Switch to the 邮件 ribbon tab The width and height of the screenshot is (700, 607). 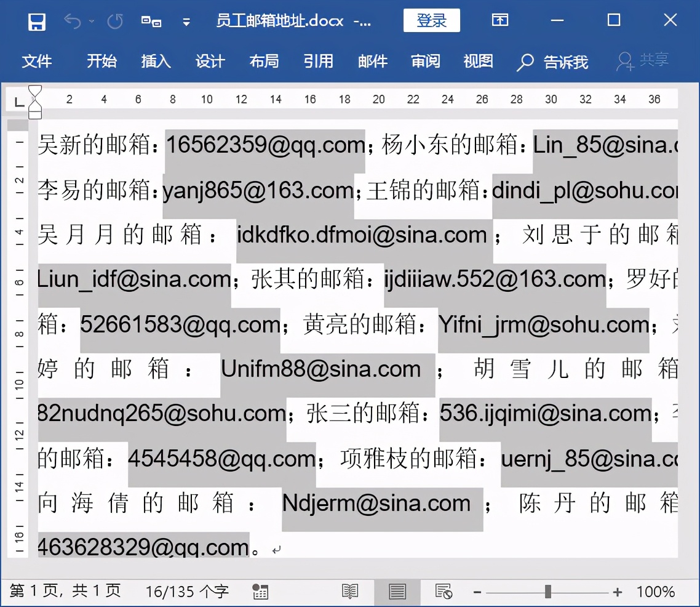372,62
